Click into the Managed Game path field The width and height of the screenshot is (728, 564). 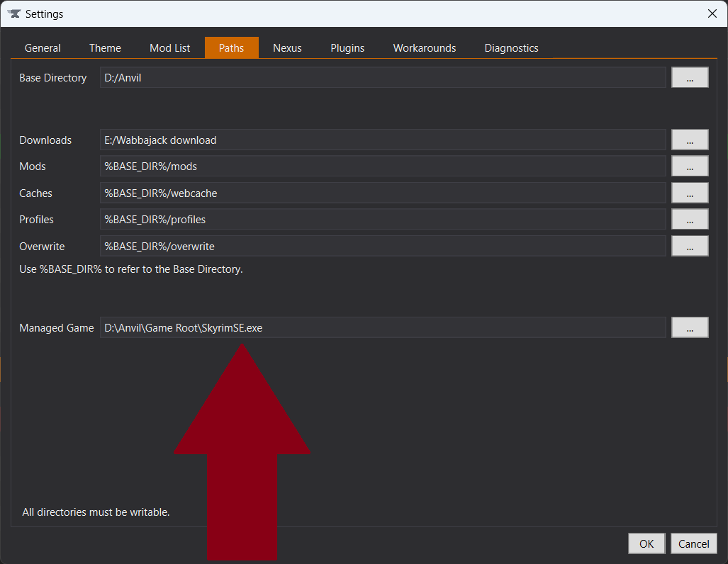coord(383,328)
